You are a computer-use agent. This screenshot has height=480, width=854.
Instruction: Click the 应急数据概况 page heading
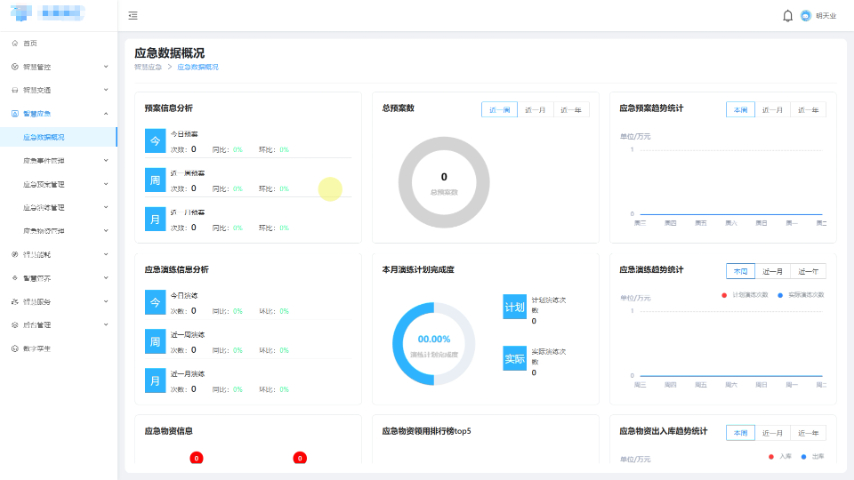pos(169,53)
